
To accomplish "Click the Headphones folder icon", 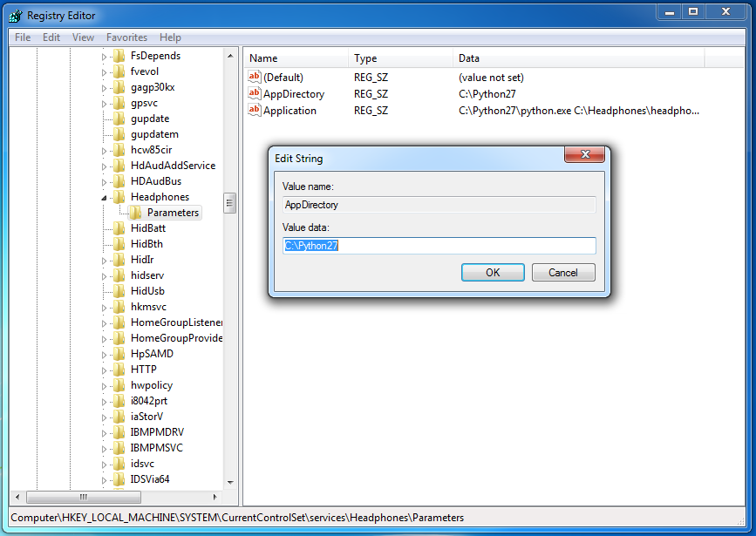I will pos(119,197).
